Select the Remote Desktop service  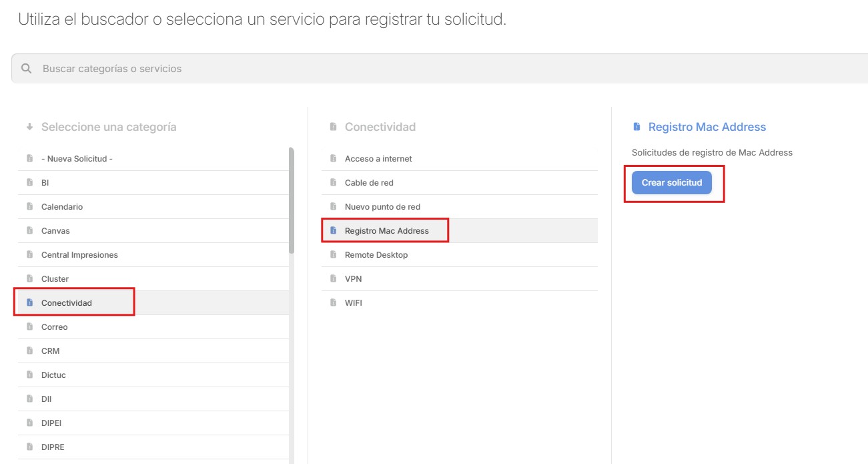376,255
